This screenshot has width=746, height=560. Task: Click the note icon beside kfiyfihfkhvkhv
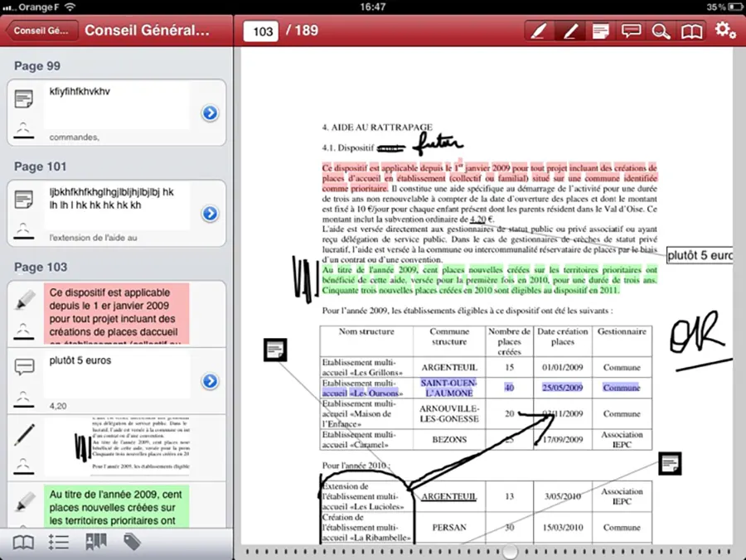(x=24, y=99)
